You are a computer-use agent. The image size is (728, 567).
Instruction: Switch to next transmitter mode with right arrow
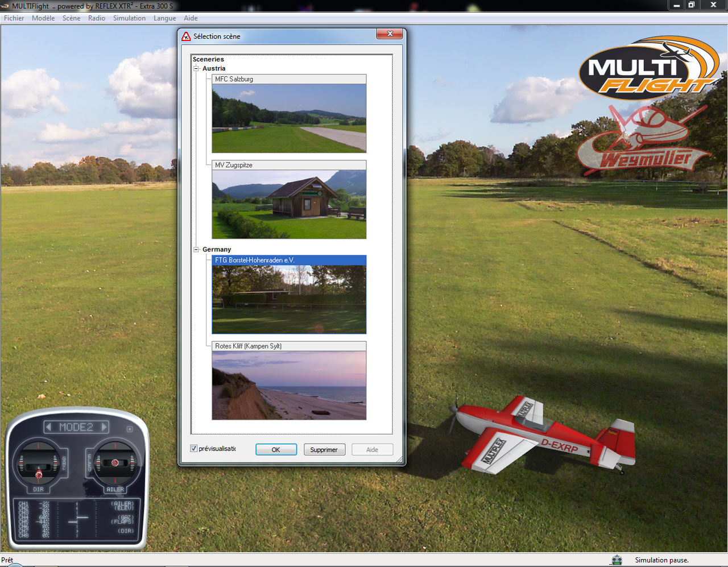(104, 427)
